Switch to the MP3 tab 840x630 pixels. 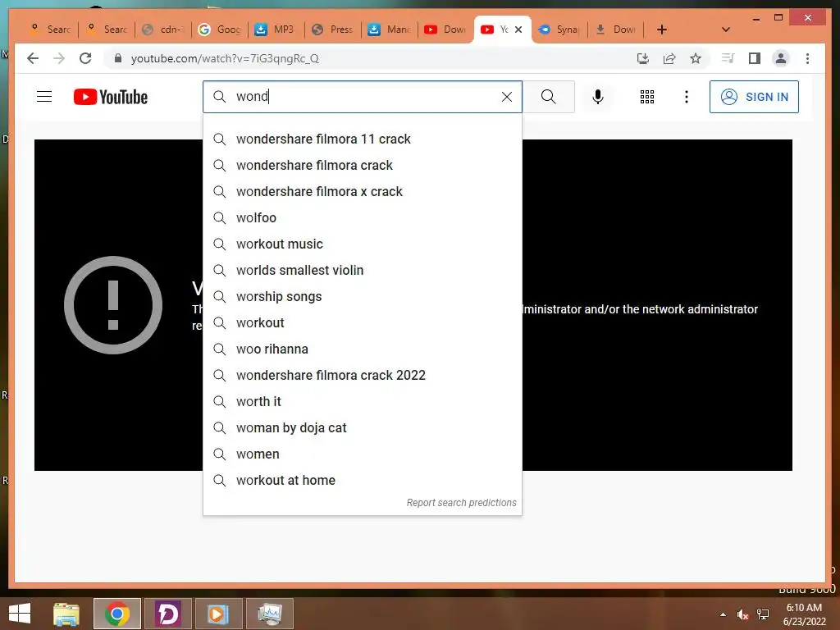[276, 30]
